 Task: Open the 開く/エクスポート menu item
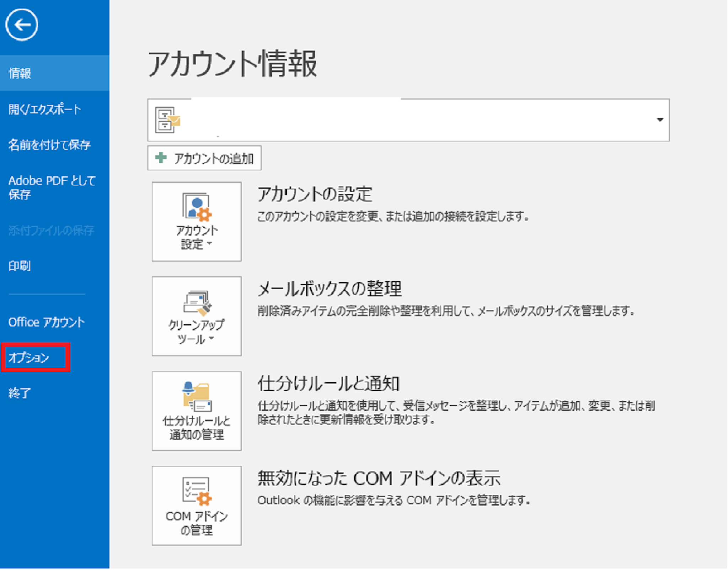point(44,109)
